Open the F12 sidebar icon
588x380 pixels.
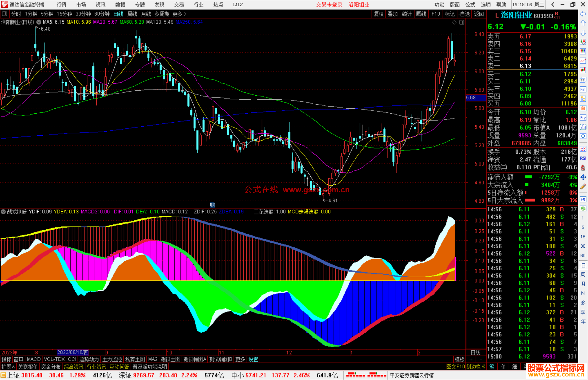(583, 118)
